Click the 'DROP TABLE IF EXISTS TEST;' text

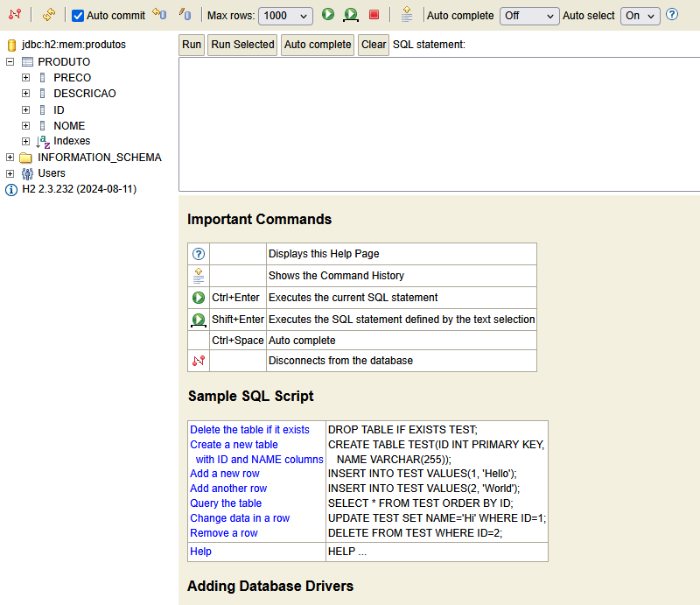point(402,429)
